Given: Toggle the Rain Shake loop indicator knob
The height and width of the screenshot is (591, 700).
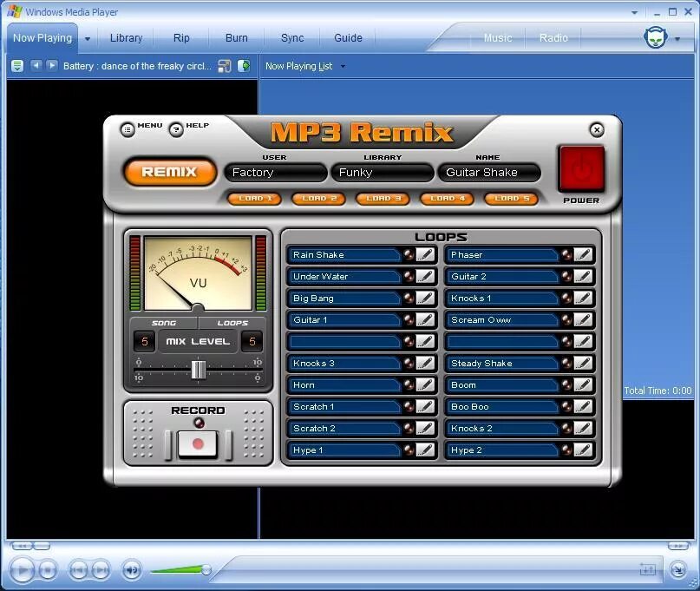Looking at the screenshot, I should pyautogui.click(x=409, y=254).
